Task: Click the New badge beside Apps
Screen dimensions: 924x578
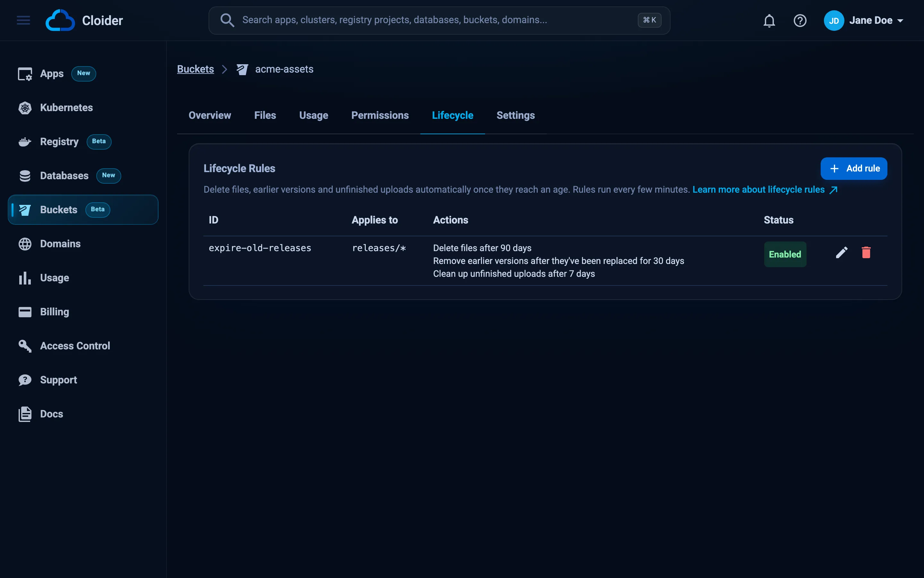Action: click(84, 74)
